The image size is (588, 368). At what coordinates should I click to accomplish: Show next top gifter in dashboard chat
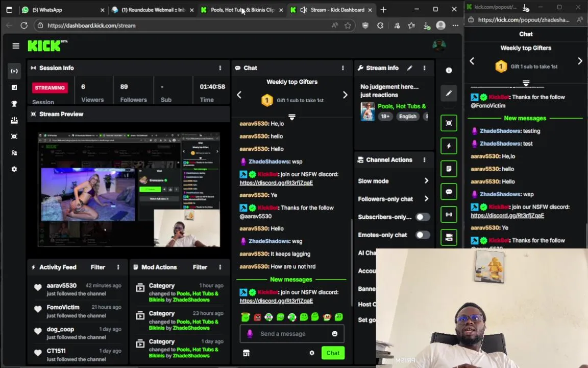tap(345, 95)
